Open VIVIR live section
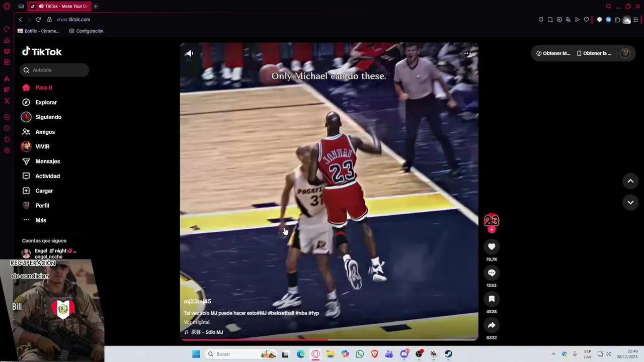The width and height of the screenshot is (644, 362). click(x=36, y=146)
